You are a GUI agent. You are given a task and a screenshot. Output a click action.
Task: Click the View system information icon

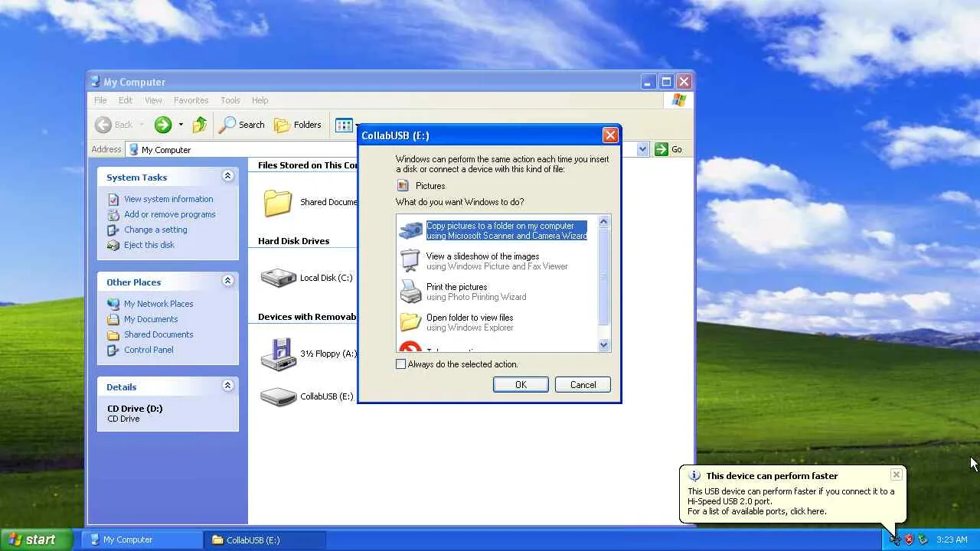point(113,199)
